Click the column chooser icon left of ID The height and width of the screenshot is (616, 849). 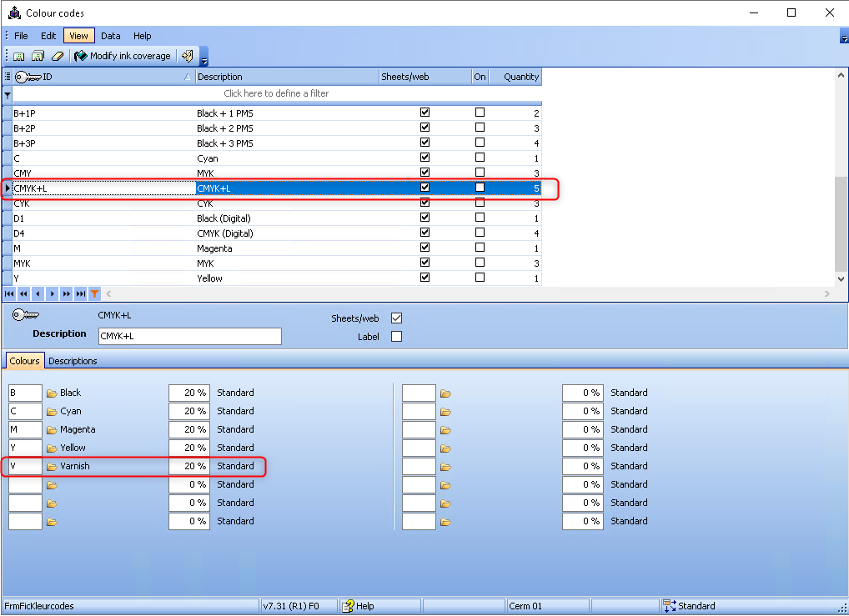8,77
